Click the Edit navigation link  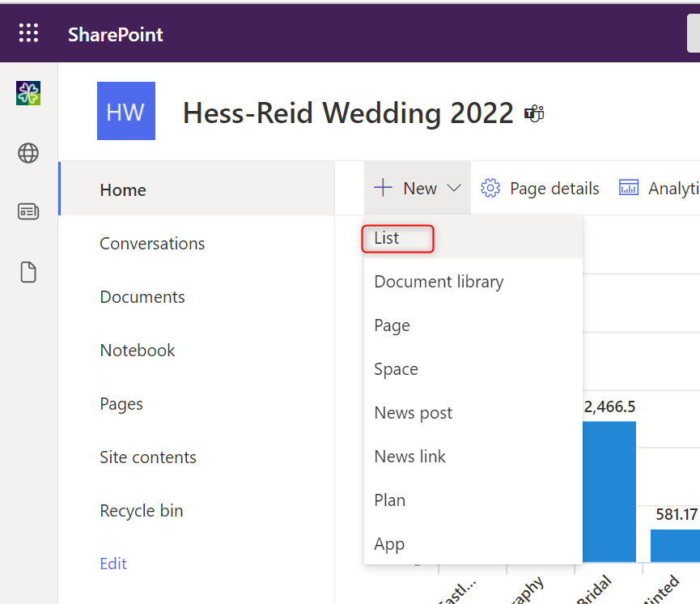(113, 564)
